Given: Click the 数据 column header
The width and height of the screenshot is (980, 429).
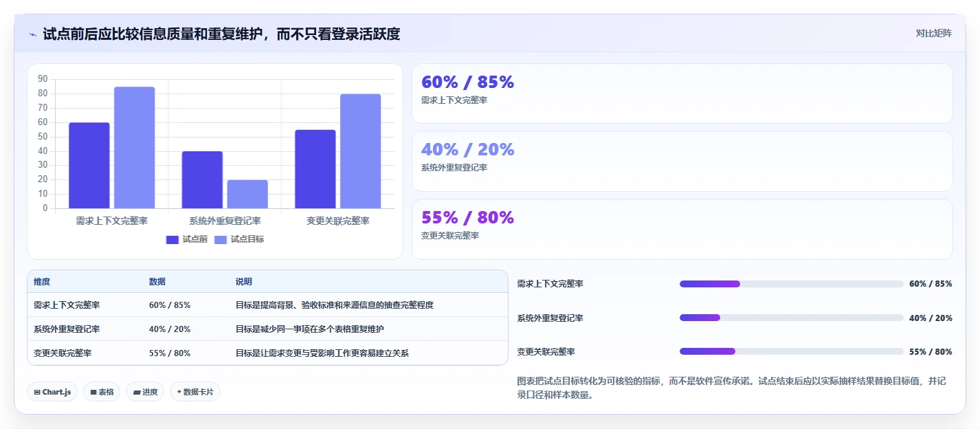Looking at the screenshot, I should pyautogui.click(x=157, y=282).
